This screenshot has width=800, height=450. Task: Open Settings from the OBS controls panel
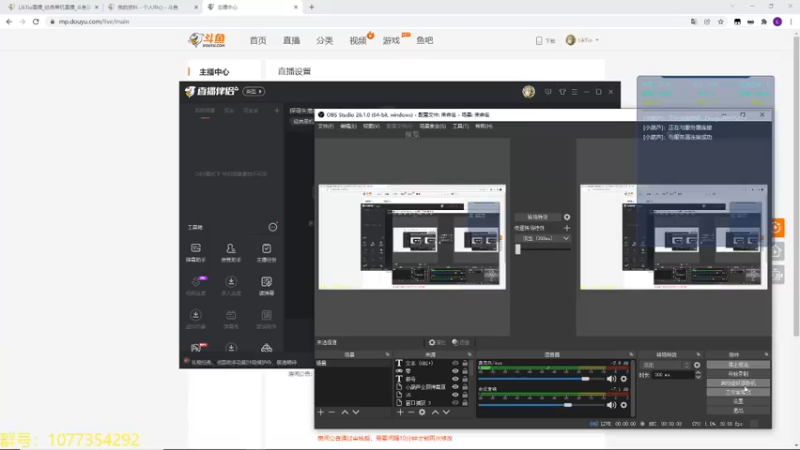[738, 402]
